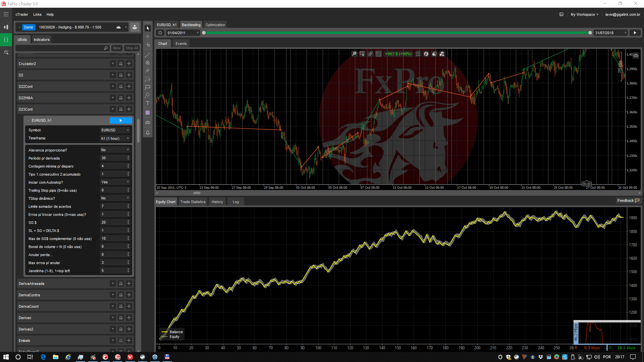Open the backtest end date dropdown
This screenshot has width=644, height=362.
tap(610, 33)
